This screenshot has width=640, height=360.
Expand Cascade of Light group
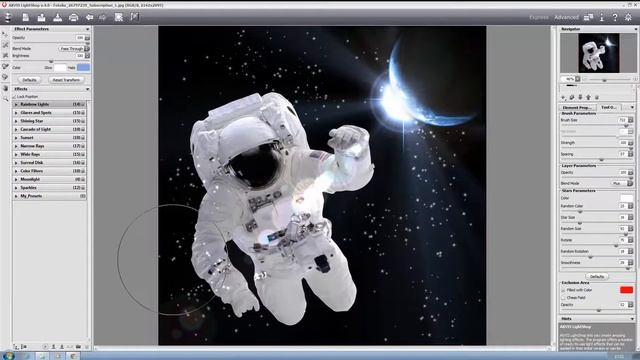[x=16, y=129]
